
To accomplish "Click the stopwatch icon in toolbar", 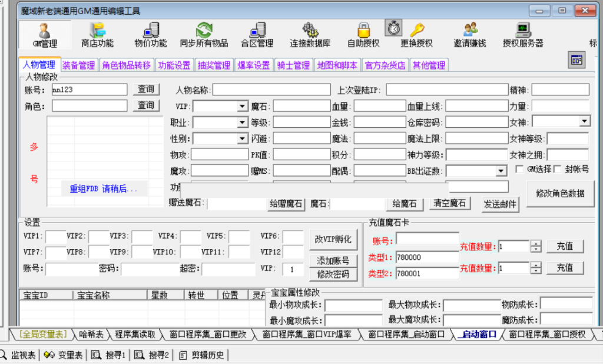I will (393, 28).
